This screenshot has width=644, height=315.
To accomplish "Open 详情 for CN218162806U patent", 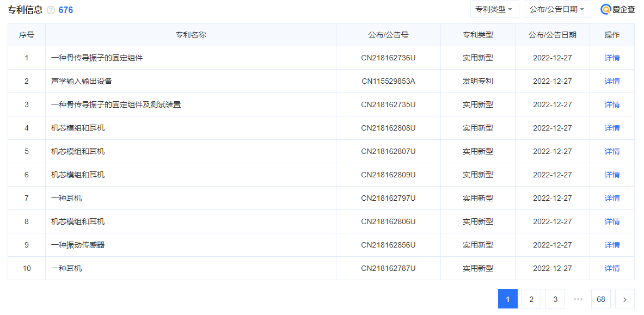I will [612, 222].
